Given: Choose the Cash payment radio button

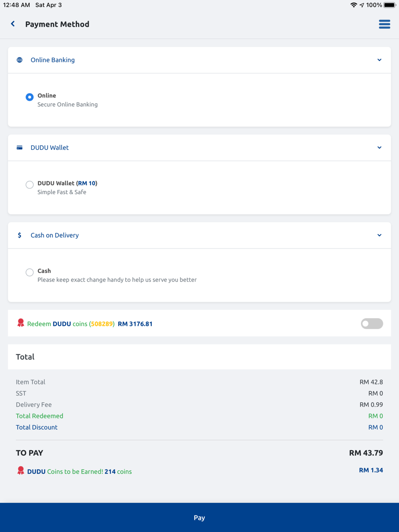Looking at the screenshot, I should (x=30, y=272).
